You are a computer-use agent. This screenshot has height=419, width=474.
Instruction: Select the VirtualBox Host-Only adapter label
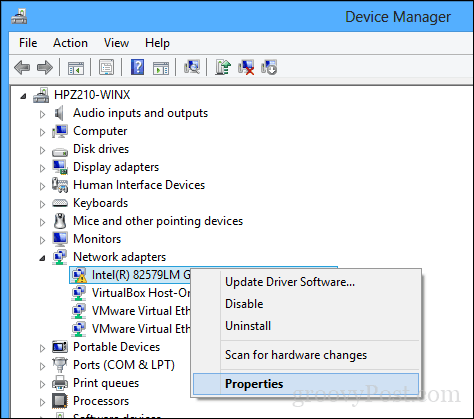pos(141,293)
